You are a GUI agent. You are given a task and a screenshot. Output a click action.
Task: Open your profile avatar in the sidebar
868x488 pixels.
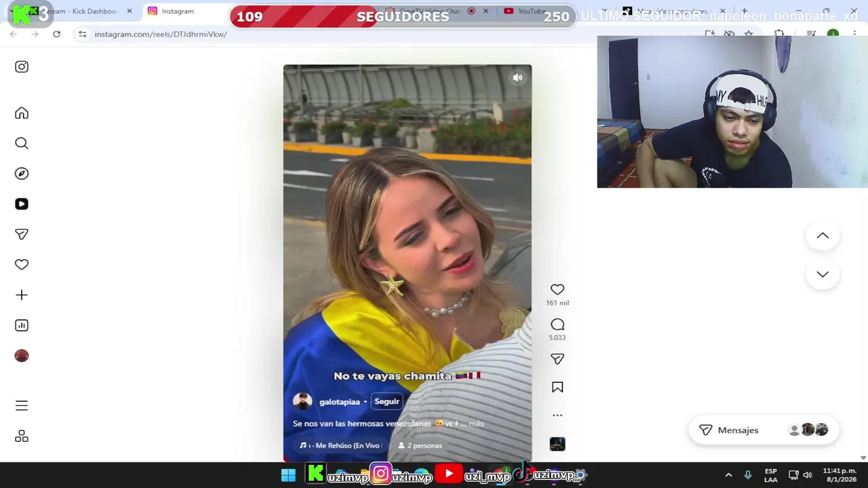tap(22, 356)
